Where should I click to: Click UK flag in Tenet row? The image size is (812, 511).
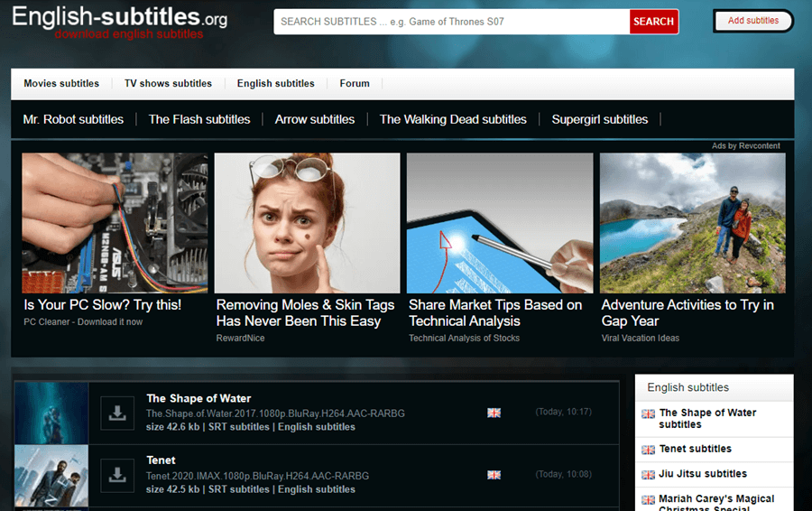click(494, 475)
